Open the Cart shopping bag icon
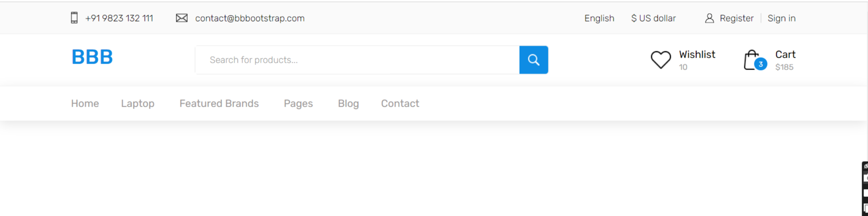This screenshot has height=216, width=868. coord(751,60)
